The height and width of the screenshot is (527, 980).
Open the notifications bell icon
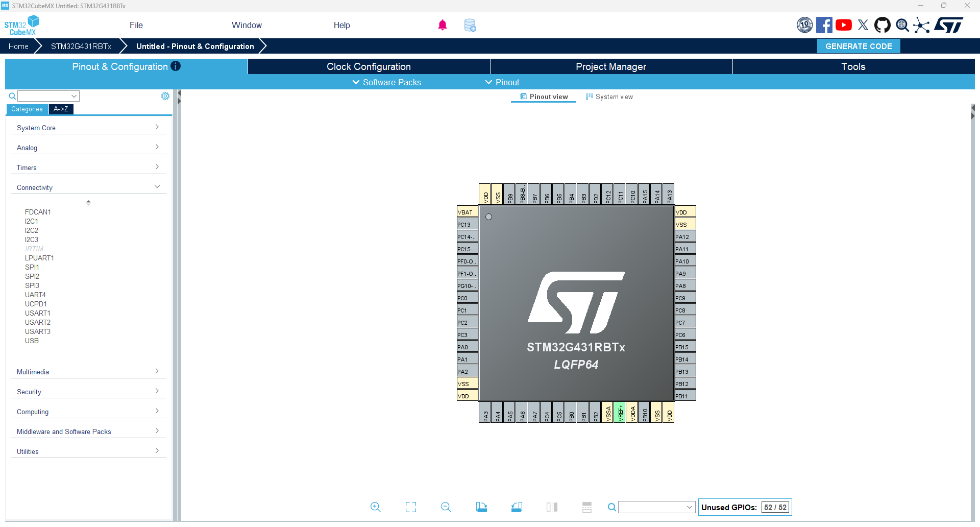(x=443, y=25)
